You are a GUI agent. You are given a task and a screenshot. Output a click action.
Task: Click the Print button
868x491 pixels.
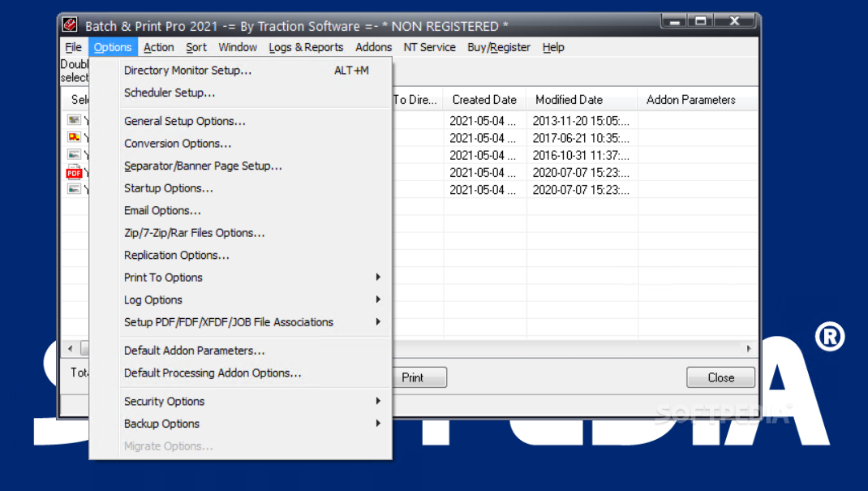[419, 377]
